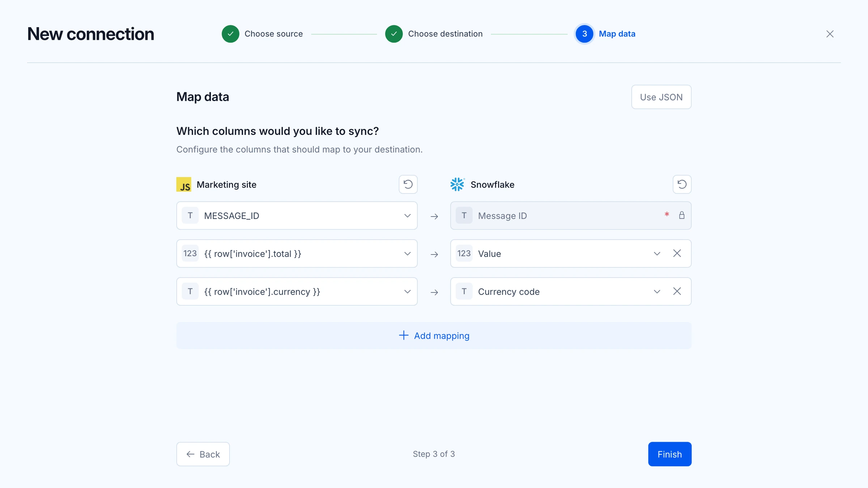
Task: Click the text type badge on Currency code
Action: (464, 291)
